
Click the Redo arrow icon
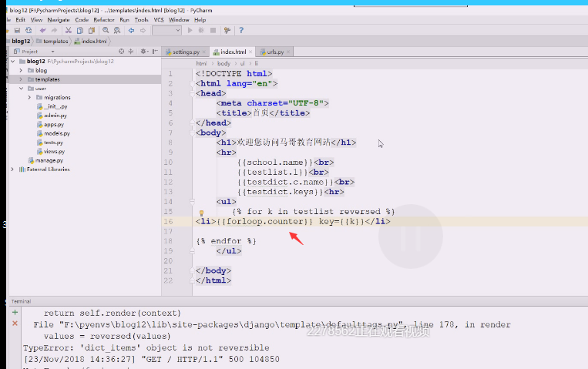(54, 30)
